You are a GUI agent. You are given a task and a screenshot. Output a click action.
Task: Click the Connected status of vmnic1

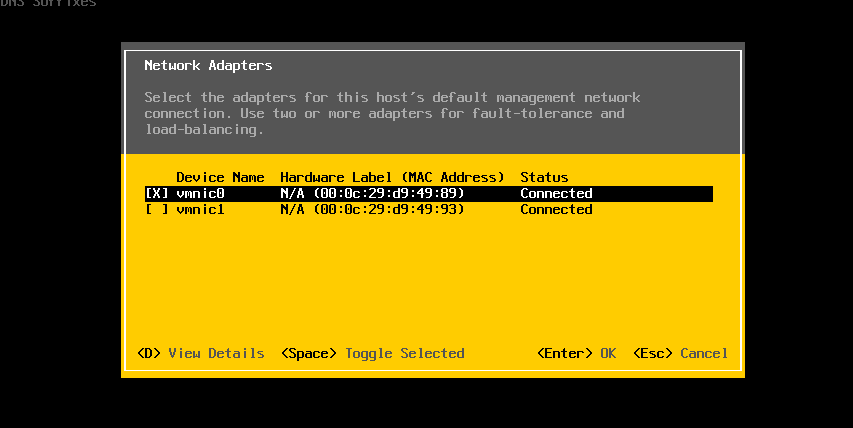tap(556, 210)
